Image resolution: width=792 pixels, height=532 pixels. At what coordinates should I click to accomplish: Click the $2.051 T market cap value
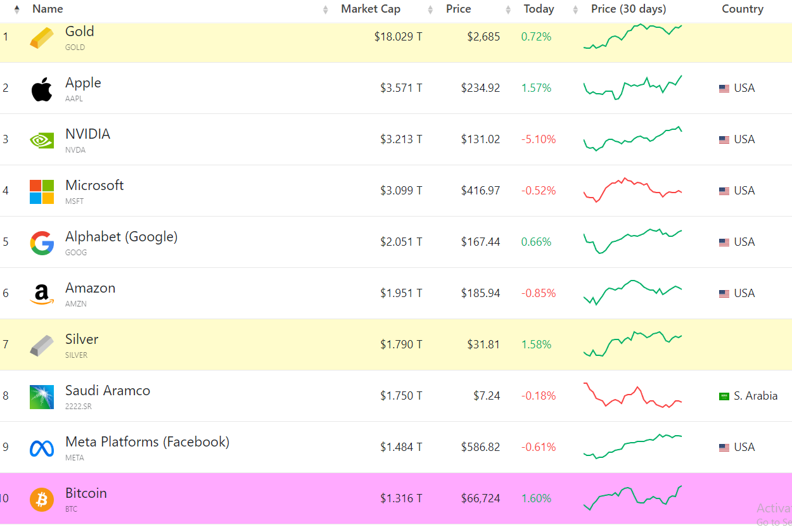coord(401,242)
